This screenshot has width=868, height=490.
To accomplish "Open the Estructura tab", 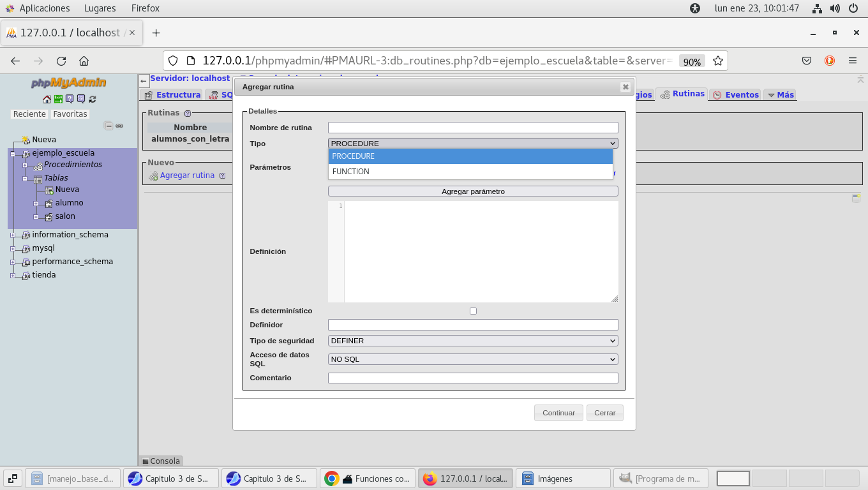I will pyautogui.click(x=172, y=94).
